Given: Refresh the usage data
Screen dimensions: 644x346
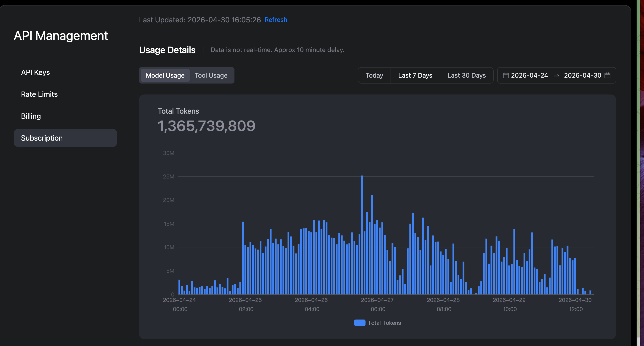Looking at the screenshot, I should [x=276, y=19].
